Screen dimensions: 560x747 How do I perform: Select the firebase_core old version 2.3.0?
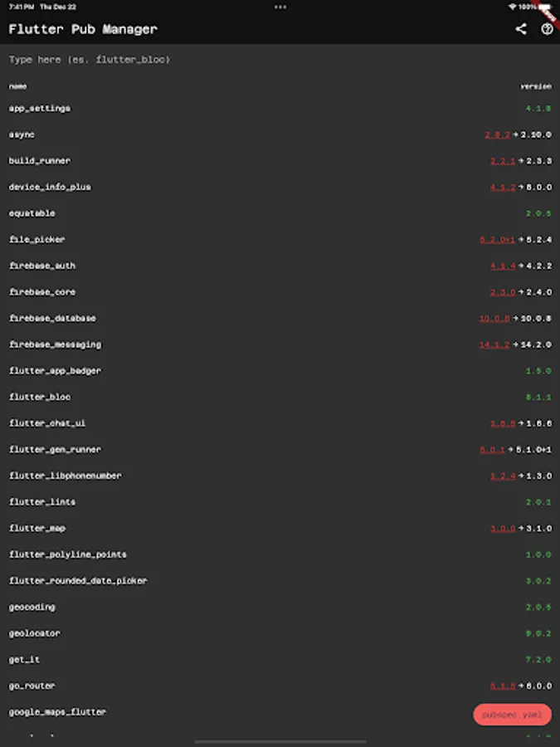coord(503,292)
